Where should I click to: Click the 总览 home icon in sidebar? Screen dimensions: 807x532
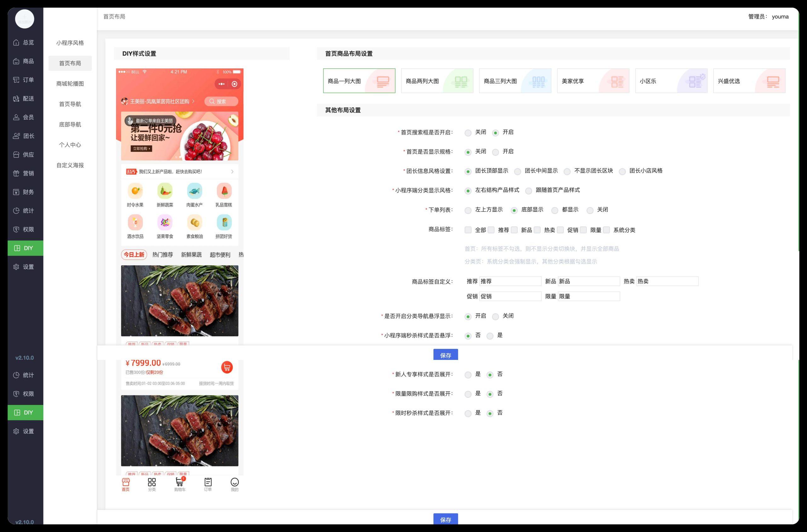pos(16,43)
